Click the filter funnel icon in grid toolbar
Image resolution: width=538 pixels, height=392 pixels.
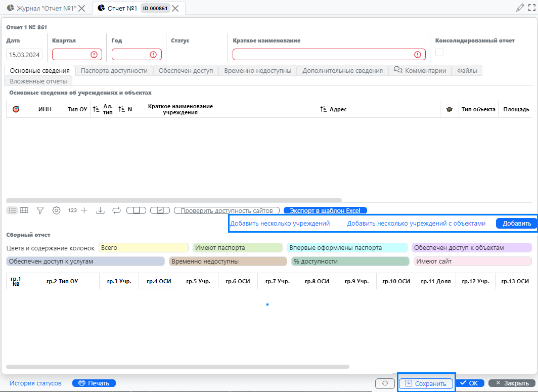(40, 210)
